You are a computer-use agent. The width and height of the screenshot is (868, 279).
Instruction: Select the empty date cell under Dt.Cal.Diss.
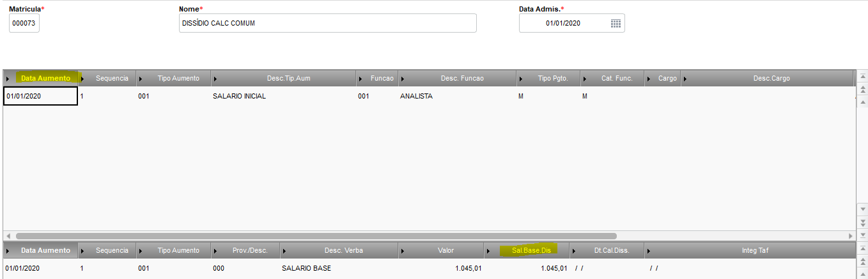click(x=607, y=268)
